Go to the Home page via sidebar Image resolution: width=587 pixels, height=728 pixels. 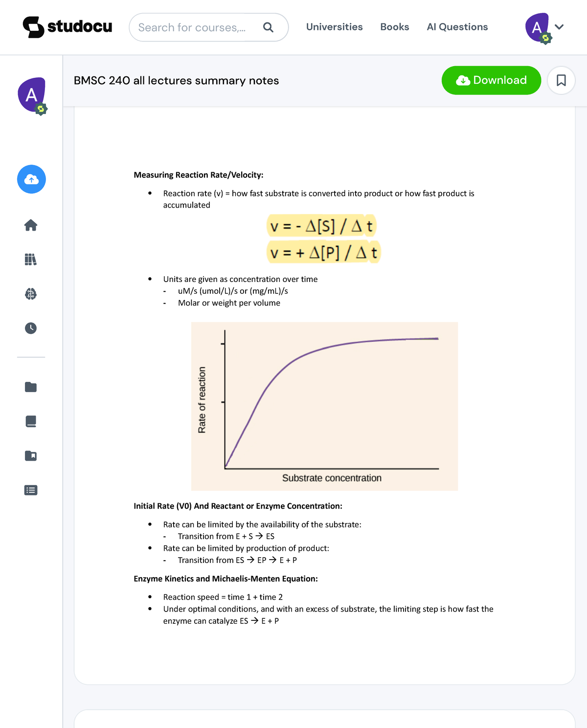31,225
